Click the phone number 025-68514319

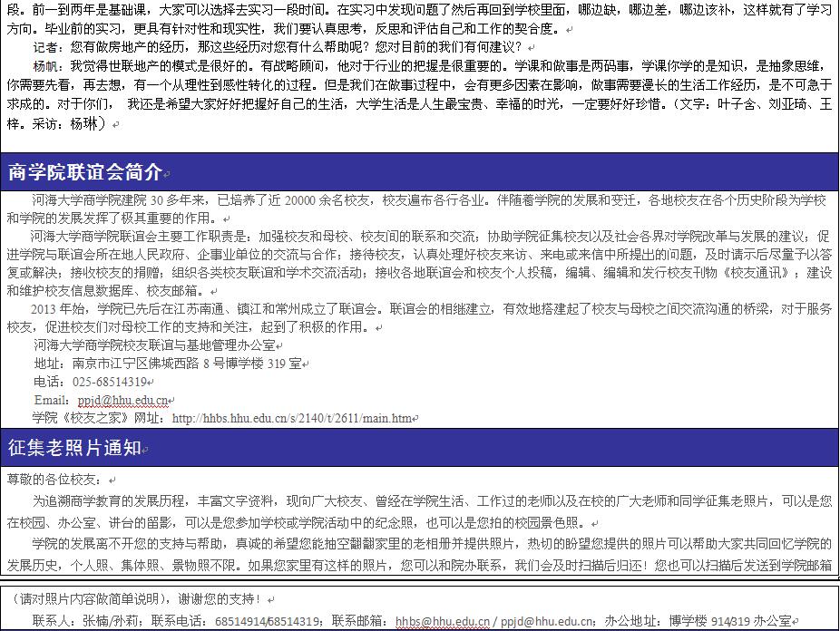(x=110, y=382)
